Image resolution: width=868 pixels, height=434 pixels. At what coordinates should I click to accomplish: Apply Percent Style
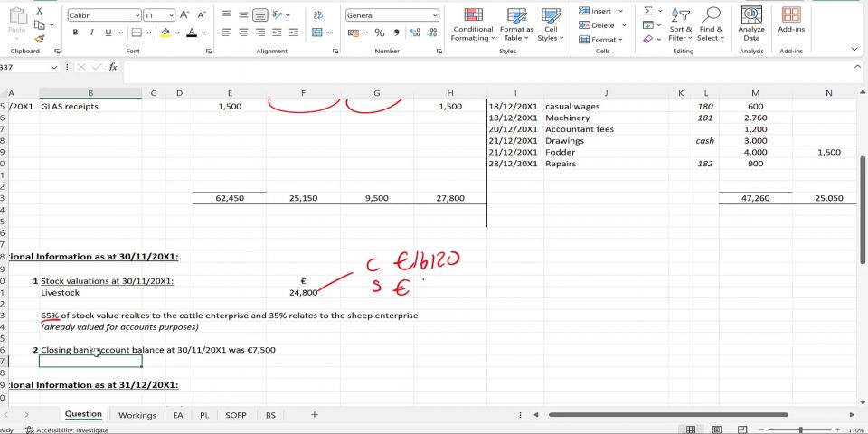point(379,33)
